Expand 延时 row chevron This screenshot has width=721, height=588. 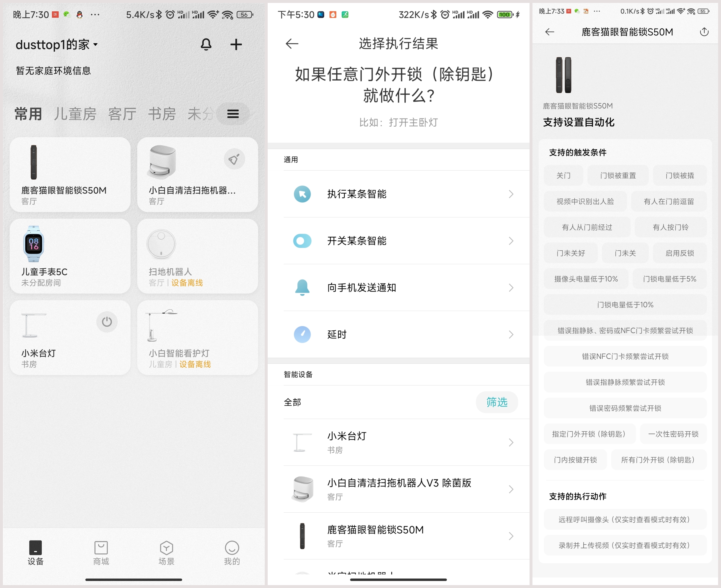pos(511,334)
